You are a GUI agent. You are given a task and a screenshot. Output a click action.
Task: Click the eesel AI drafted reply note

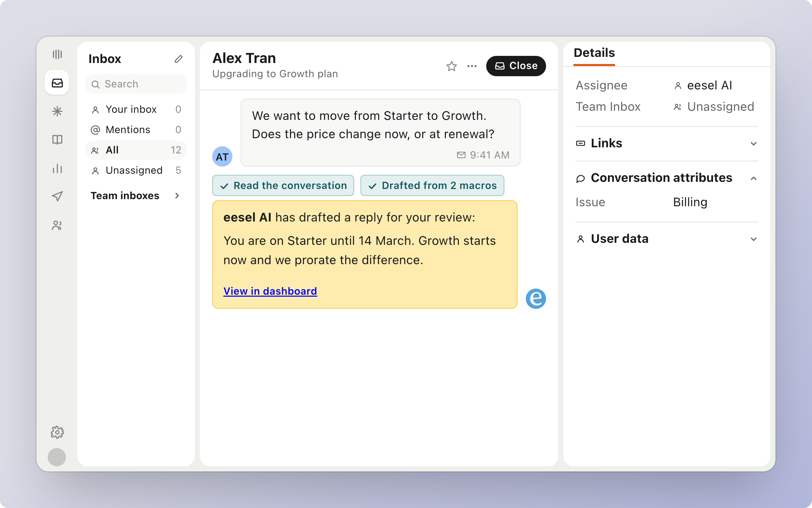click(365, 254)
